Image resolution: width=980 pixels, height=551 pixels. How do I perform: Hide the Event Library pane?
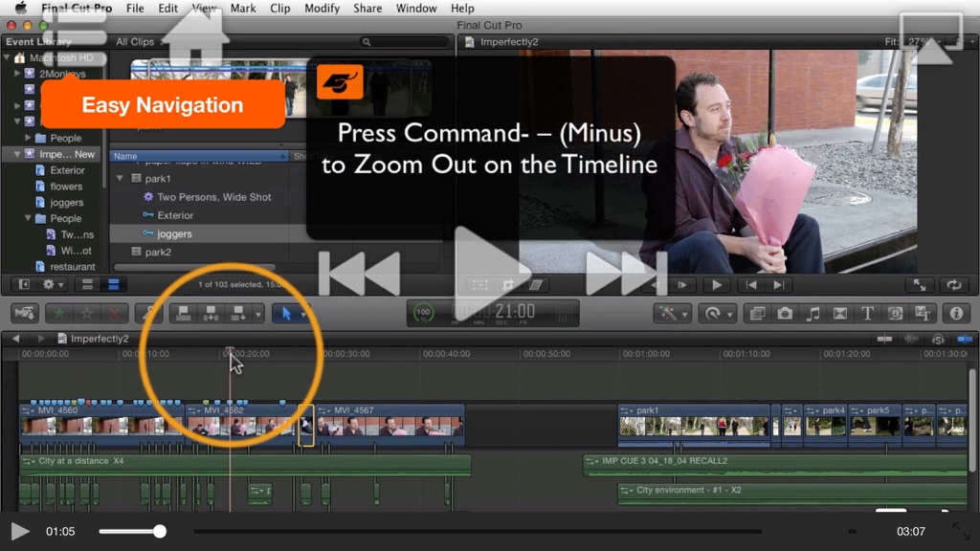(24, 285)
